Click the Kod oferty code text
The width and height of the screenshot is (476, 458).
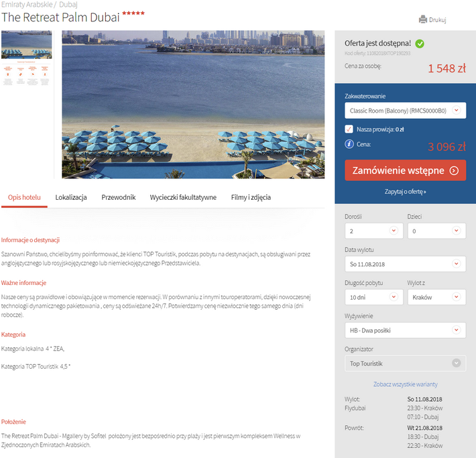pyautogui.click(x=377, y=54)
